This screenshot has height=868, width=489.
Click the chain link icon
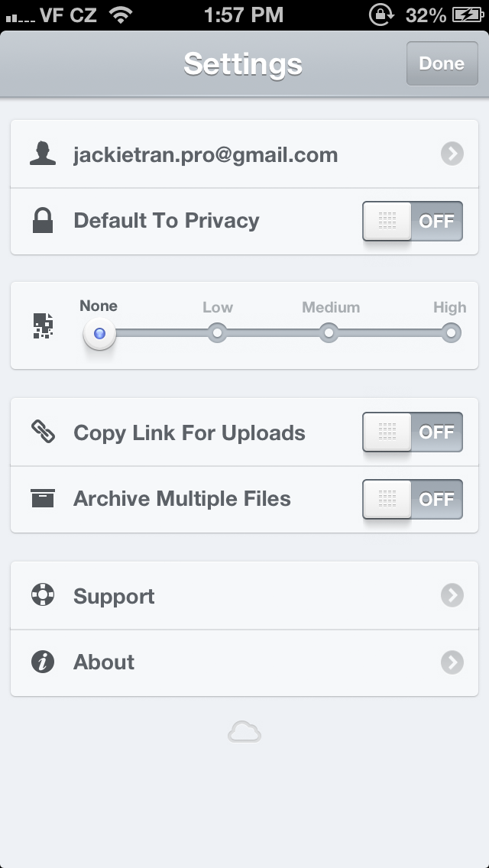tap(43, 432)
